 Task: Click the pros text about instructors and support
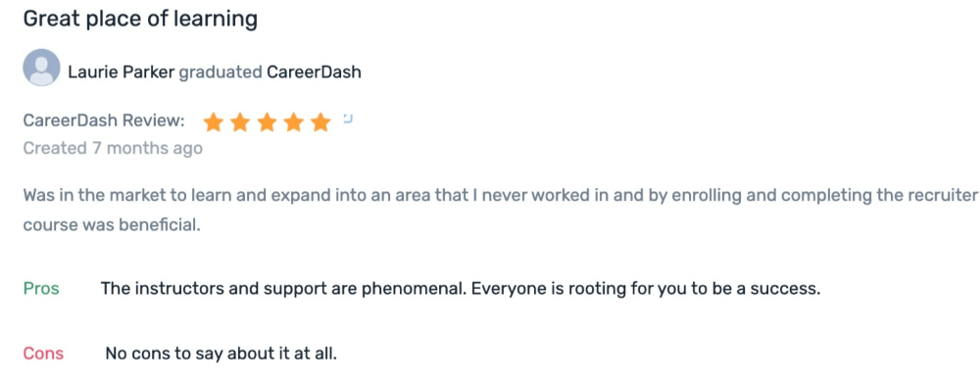click(460, 289)
